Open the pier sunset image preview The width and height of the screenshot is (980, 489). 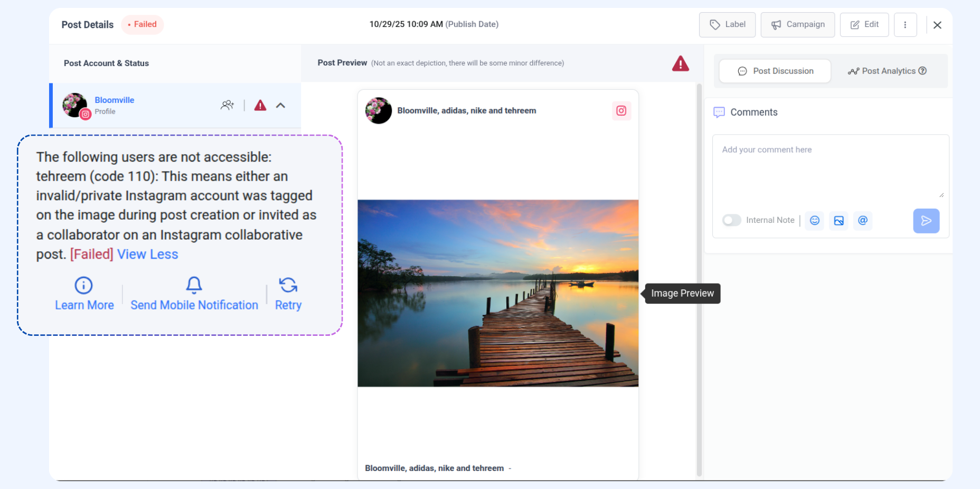[498, 293]
